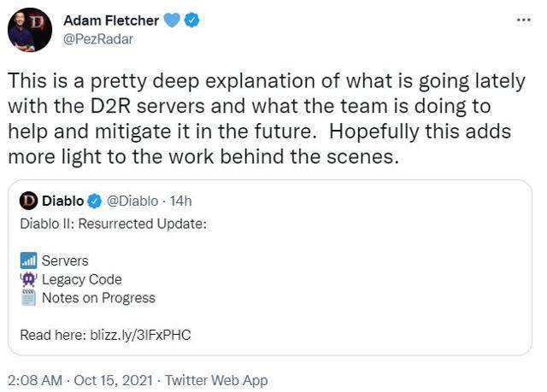Click the verified badge next to Diablo
Screen dimensions: 547x392
pyautogui.click(x=96, y=201)
